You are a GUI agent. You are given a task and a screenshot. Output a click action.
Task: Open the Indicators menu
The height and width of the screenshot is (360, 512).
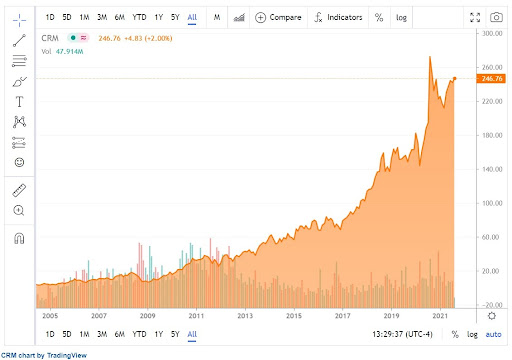(x=338, y=17)
